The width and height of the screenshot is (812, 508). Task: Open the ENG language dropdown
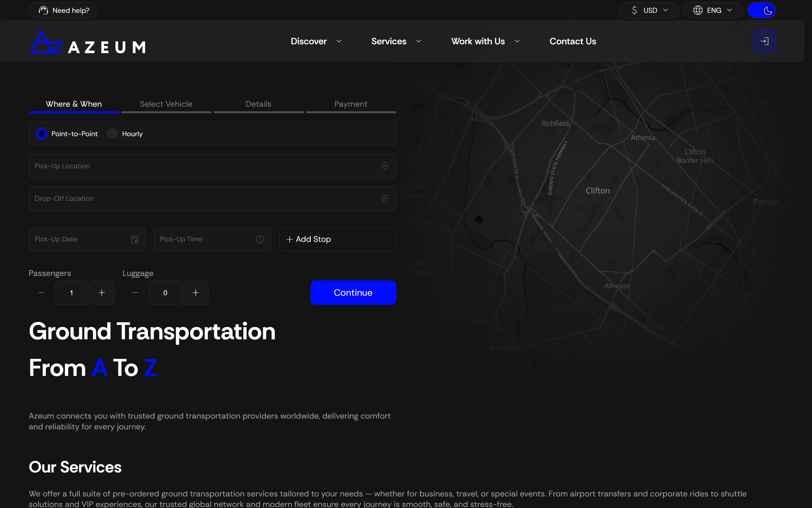713,10
